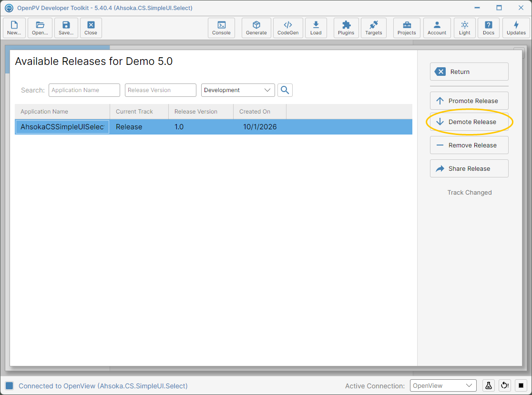This screenshot has height=395, width=532.
Task: Open the Targets toolbar button
Action: (x=374, y=28)
